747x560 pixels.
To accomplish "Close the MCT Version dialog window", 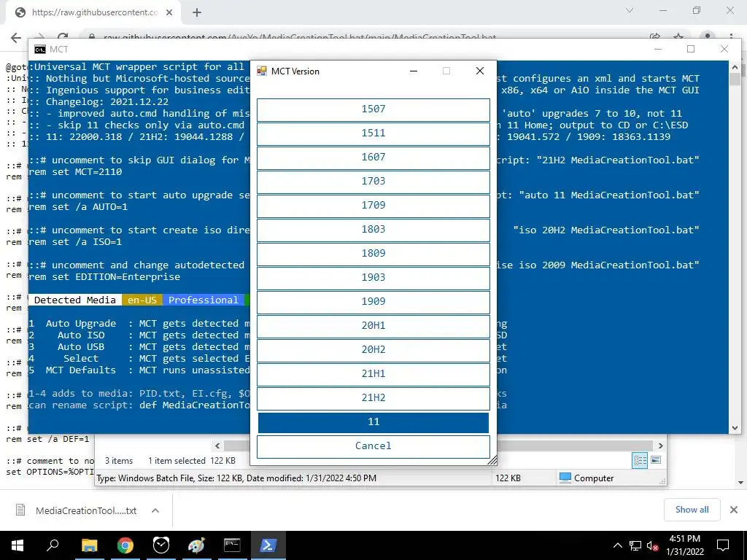I will (x=480, y=71).
